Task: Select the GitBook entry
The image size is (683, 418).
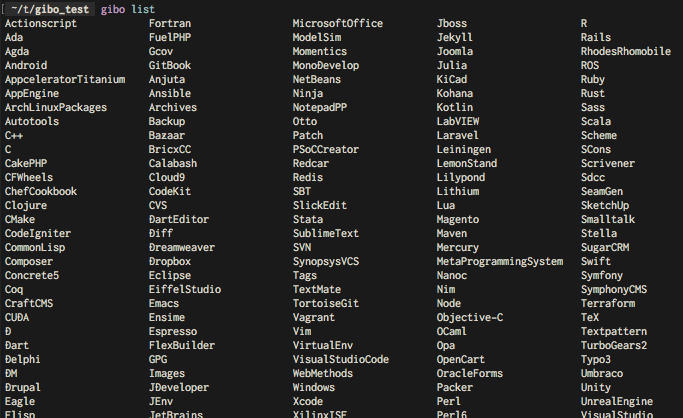Action: pos(170,65)
